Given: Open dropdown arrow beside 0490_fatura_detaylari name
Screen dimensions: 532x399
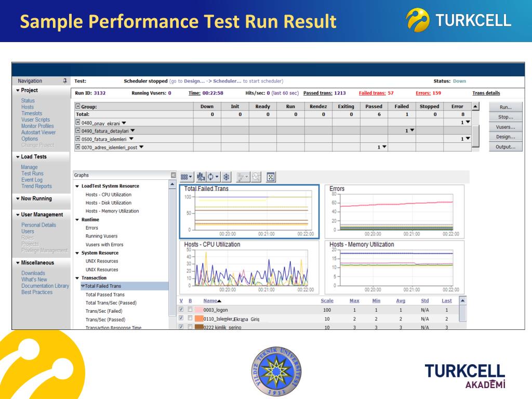Looking at the screenshot, I should click(x=132, y=130).
